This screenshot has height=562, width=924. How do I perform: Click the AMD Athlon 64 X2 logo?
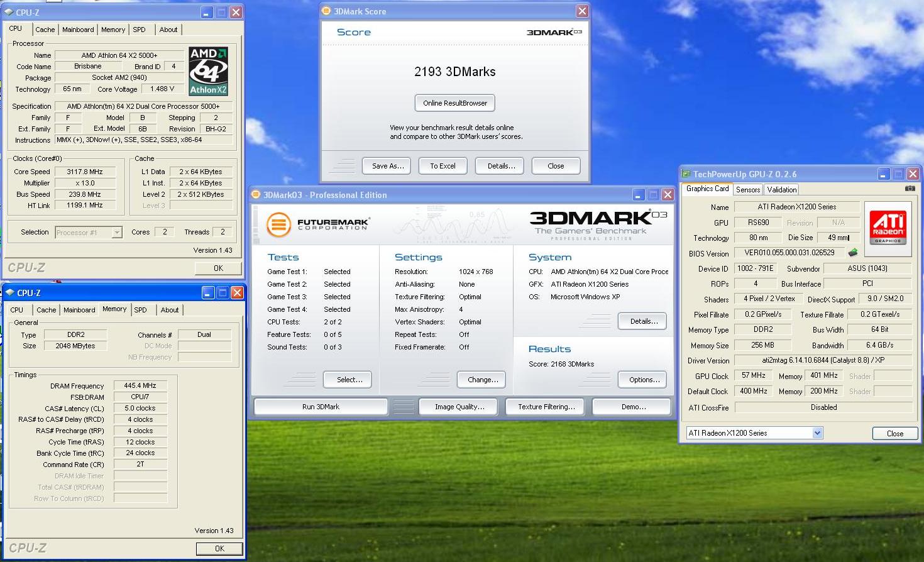[x=208, y=71]
